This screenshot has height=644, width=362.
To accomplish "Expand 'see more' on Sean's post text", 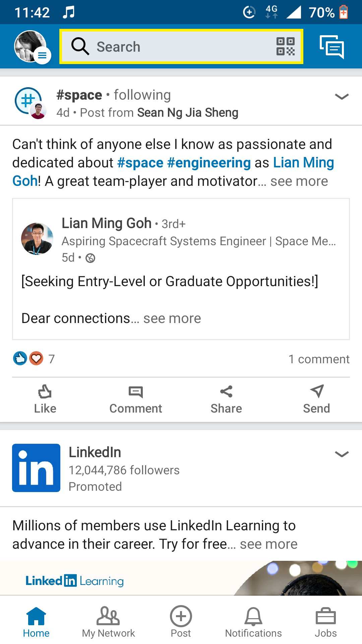I will tap(299, 181).
